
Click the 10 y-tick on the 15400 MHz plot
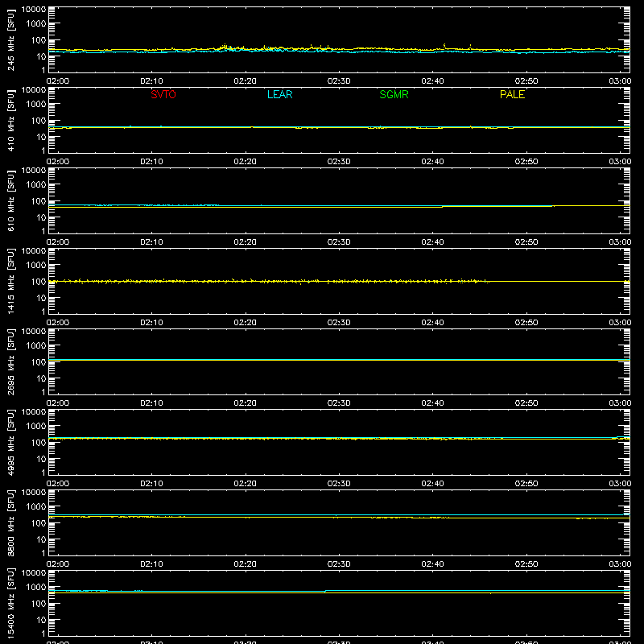[x=41, y=620]
